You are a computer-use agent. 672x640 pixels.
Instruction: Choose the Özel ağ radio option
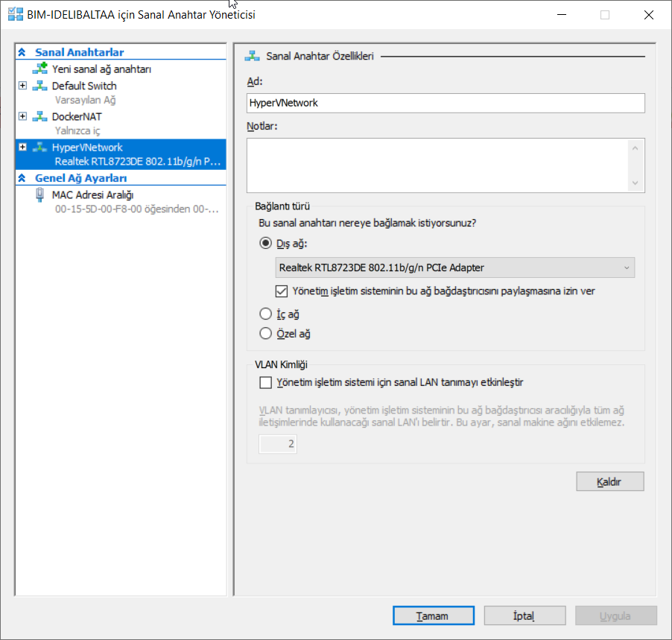[x=265, y=334]
